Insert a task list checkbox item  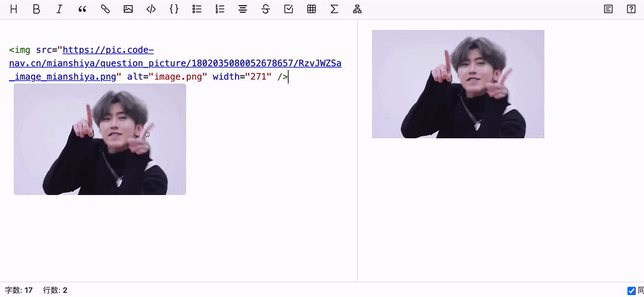289,9
